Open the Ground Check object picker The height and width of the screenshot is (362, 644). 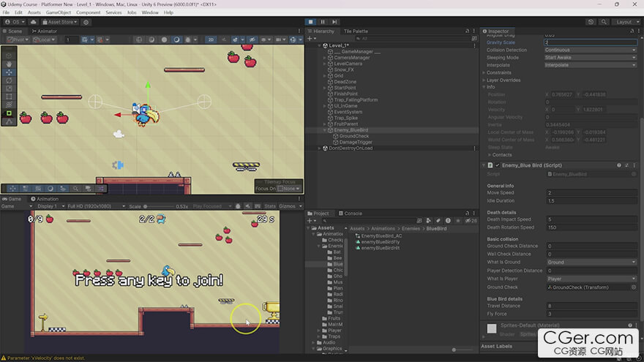[x=634, y=287]
